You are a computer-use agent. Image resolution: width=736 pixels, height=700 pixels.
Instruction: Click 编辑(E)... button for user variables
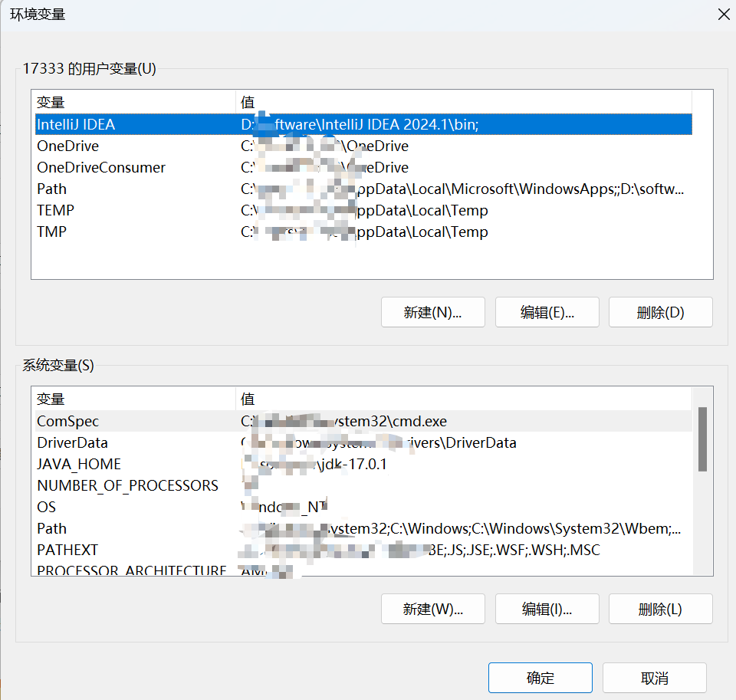tap(547, 312)
